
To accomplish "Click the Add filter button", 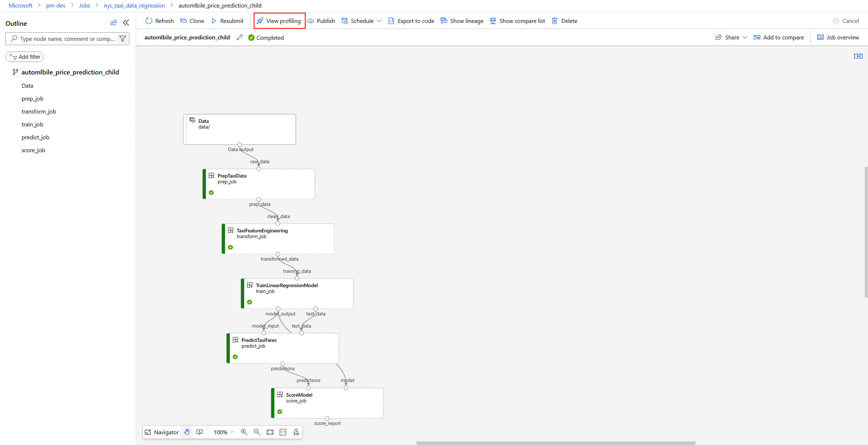I will pyautogui.click(x=25, y=57).
